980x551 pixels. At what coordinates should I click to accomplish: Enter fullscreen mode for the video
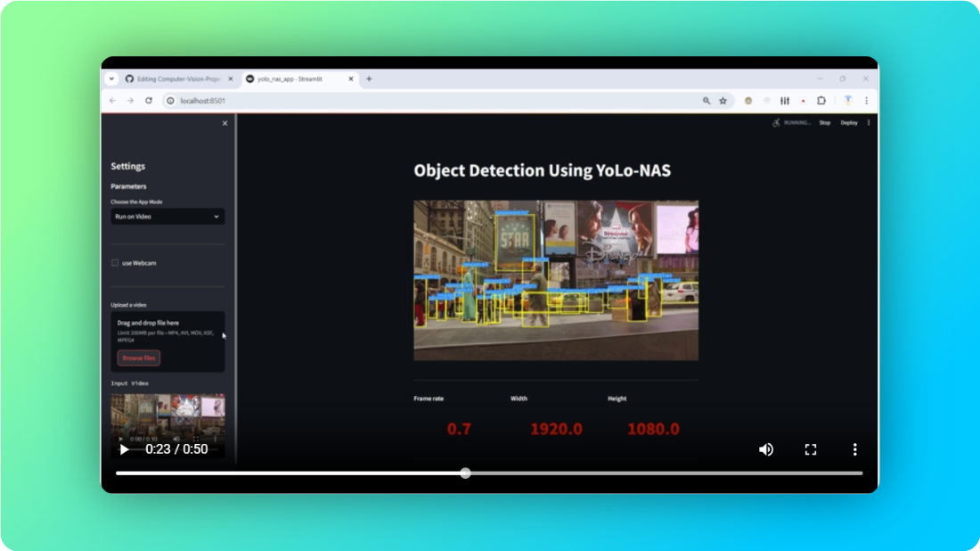click(x=811, y=449)
